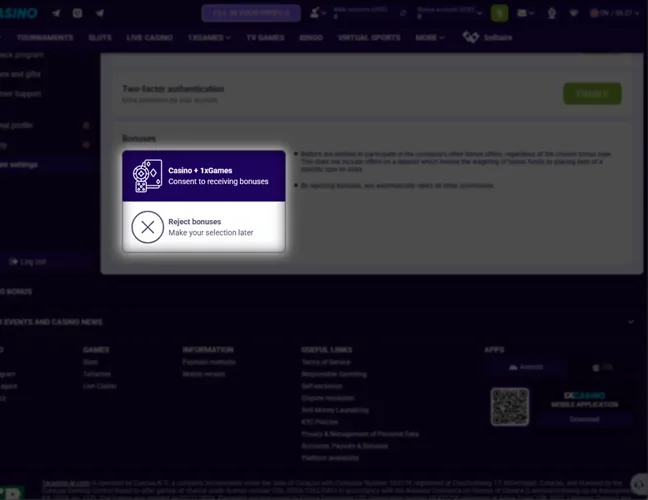This screenshot has height=500, width=648.
Task: Expand the More navigation dropdown
Action: pyautogui.click(x=430, y=38)
